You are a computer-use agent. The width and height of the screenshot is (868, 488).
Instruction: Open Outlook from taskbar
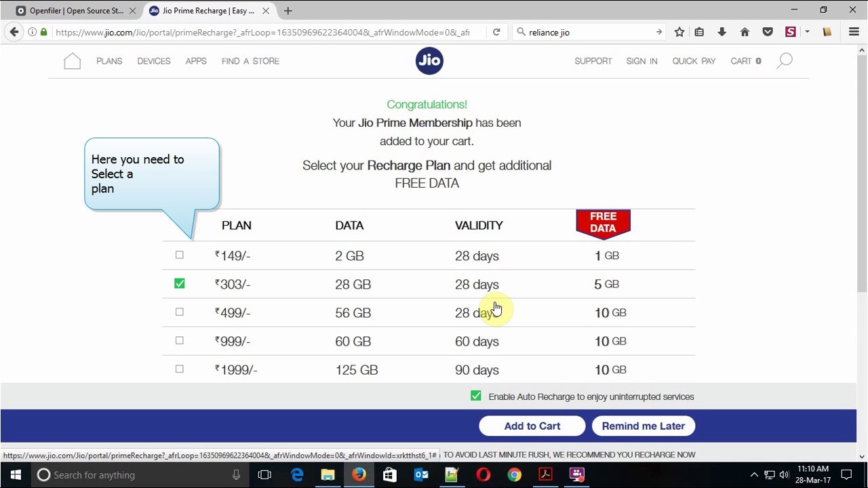point(421,474)
